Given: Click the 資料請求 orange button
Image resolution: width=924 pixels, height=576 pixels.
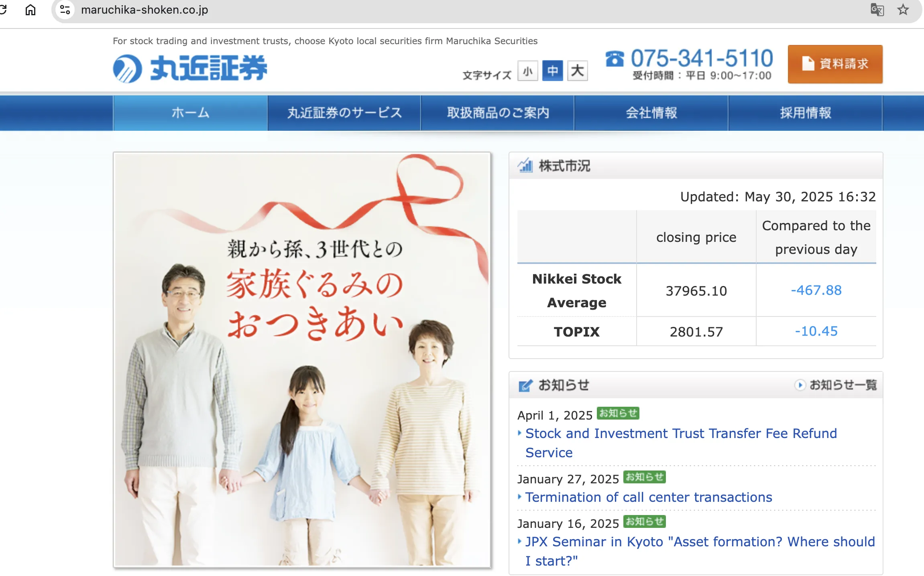Looking at the screenshot, I should point(835,64).
